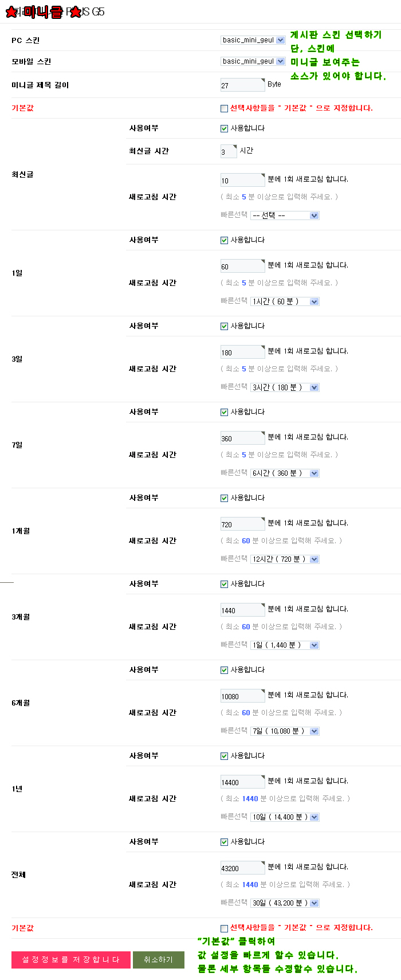Focus the 3일 refresh field showing 180
This screenshot has width=401, height=980.
point(242,352)
